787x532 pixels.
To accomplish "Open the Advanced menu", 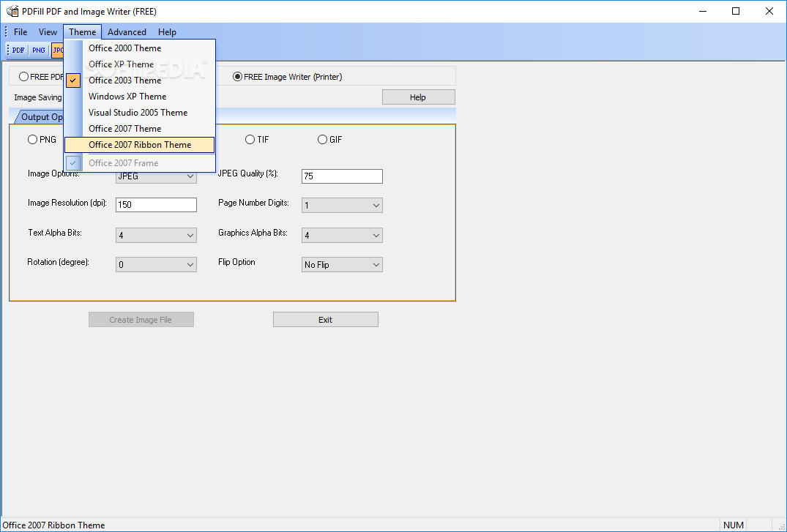I will pos(127,31).
